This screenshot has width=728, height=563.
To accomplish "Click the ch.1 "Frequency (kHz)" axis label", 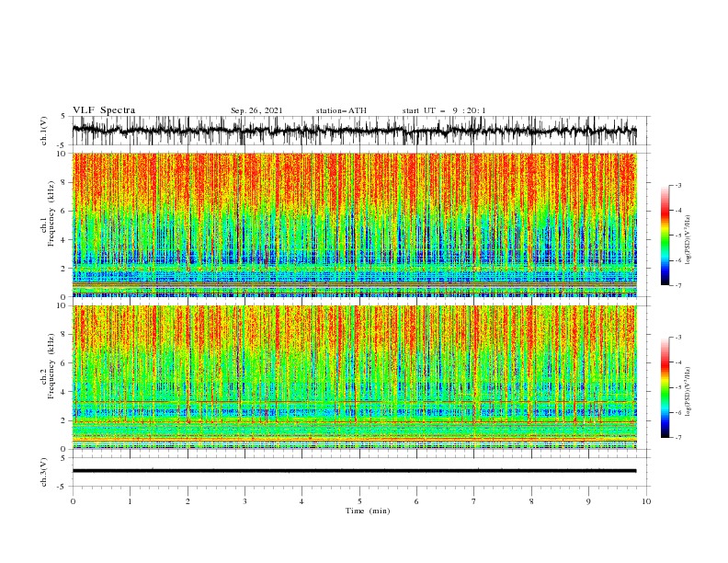I will 51,212.
